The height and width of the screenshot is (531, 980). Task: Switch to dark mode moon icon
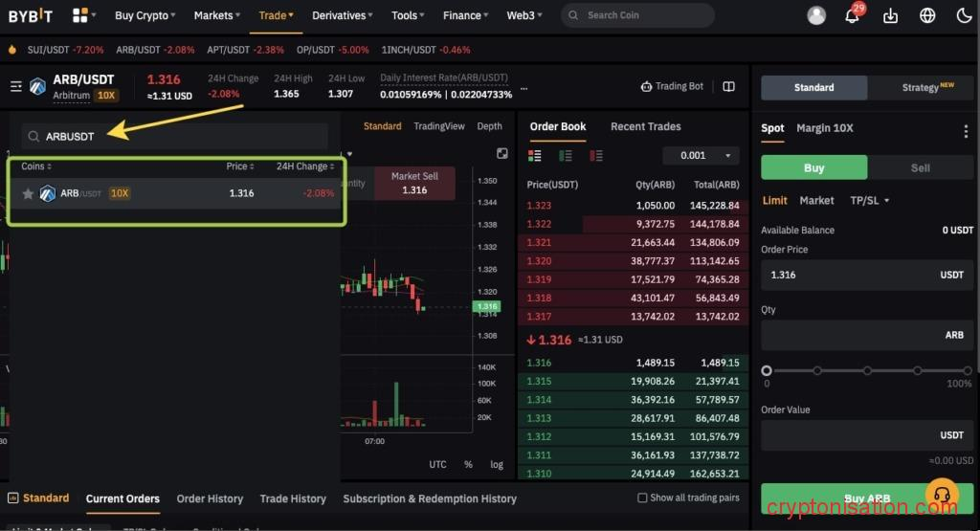(964, 16)
